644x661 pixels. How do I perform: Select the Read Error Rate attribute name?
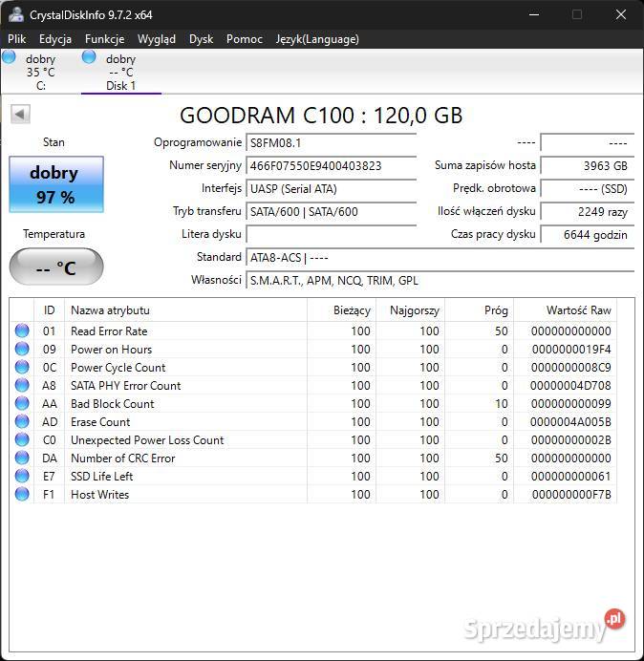[109, 331]
